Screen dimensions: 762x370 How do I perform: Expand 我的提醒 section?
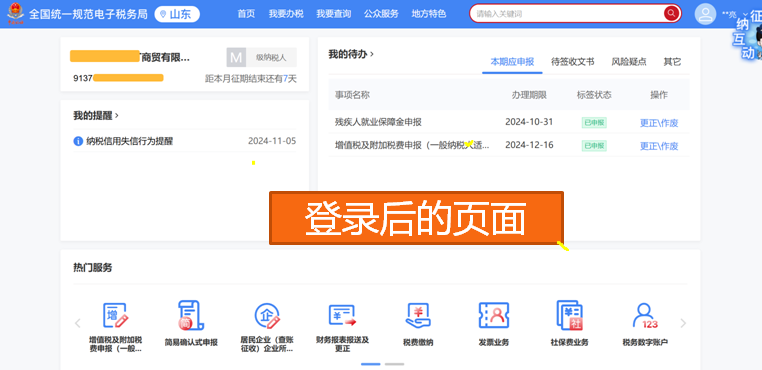pyautogui.click(x=96, y=116)
